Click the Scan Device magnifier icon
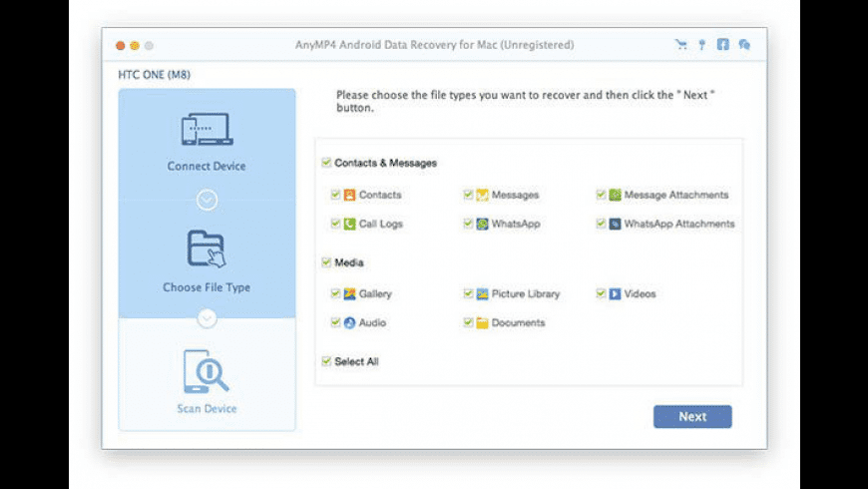 206,371
